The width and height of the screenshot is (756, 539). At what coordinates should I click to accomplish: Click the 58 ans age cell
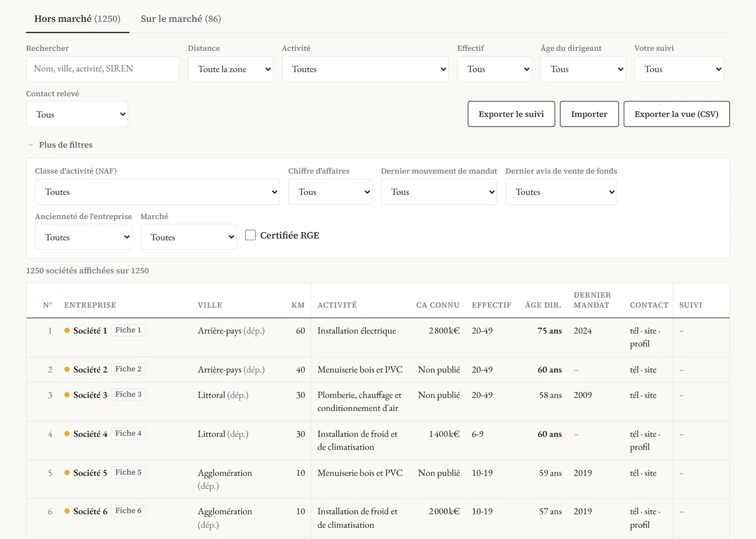550,395
